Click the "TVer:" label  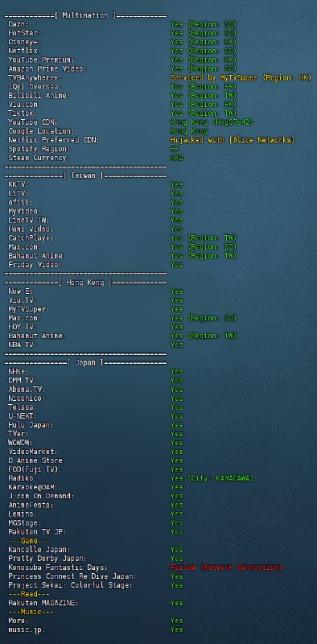(x=19, y=434)
